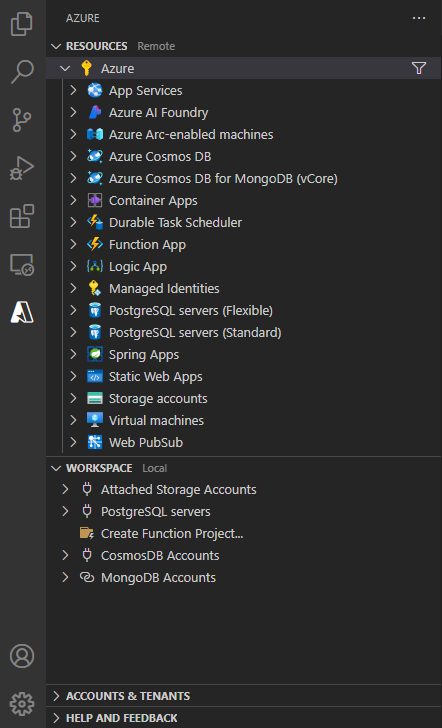442x728 pixels.
Task: Click the MongoDB Accounts link icon
Action: pos(87,578)
